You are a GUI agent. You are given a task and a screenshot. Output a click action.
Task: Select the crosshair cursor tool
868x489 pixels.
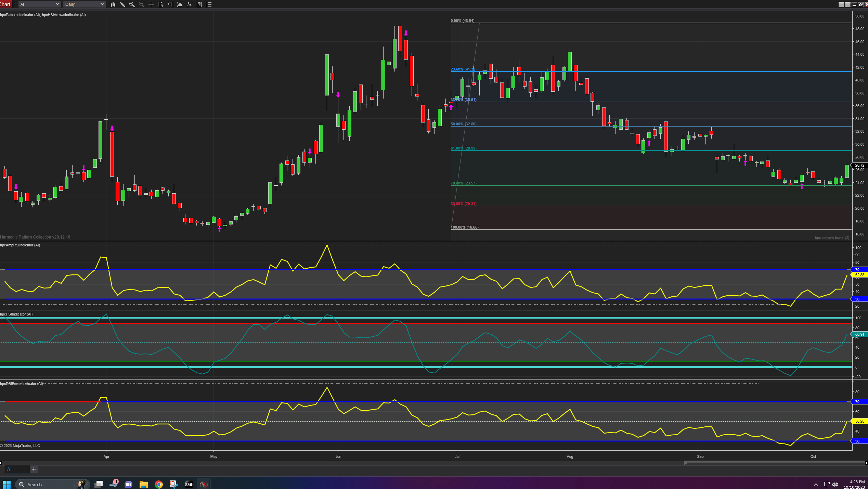click(x=151, y=4)
